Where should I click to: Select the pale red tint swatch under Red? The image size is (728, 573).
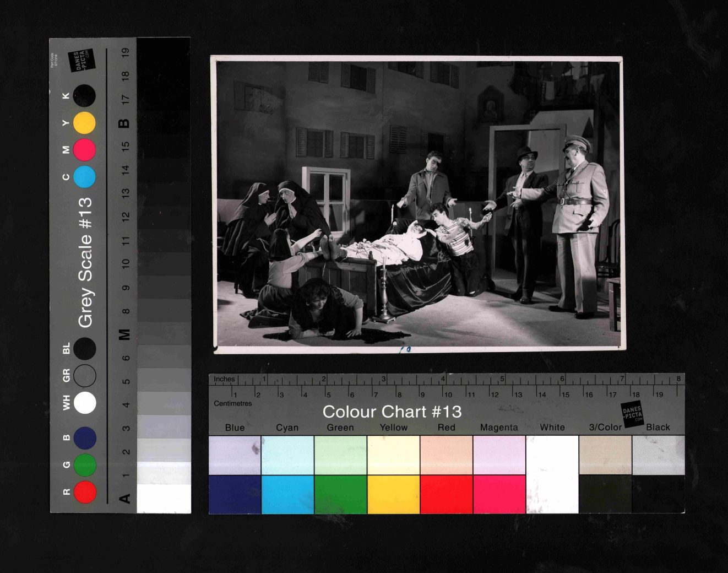(x=446, y=455)
